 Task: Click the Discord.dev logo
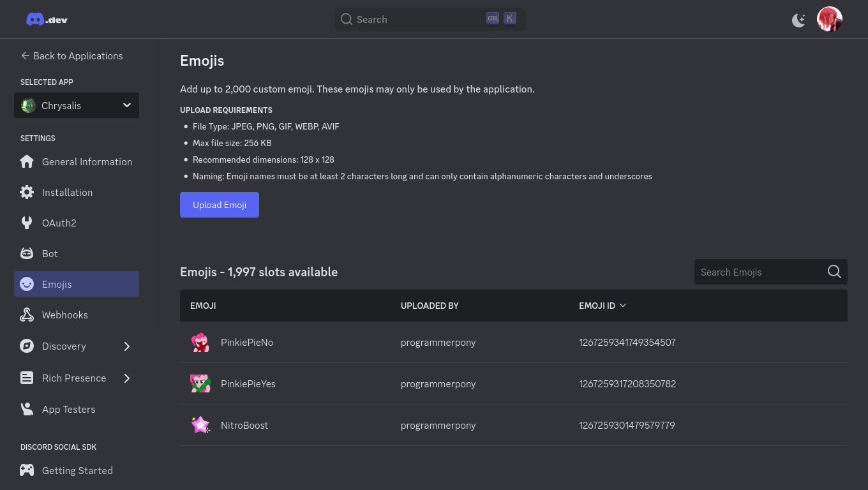click(47, 19)
